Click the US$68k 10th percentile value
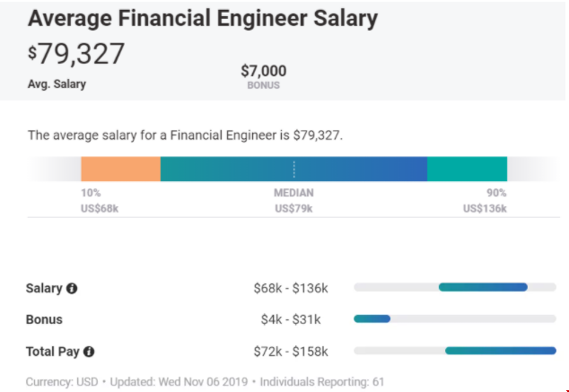The width and height of the screenshot is (569, 392). tap(99, 208)
